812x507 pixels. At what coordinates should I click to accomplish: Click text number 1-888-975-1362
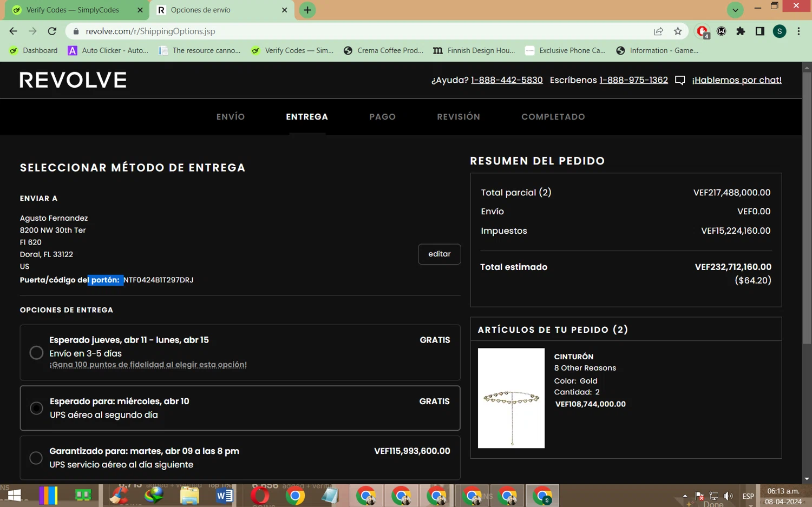pyautogui.click(x=633, y=80)
